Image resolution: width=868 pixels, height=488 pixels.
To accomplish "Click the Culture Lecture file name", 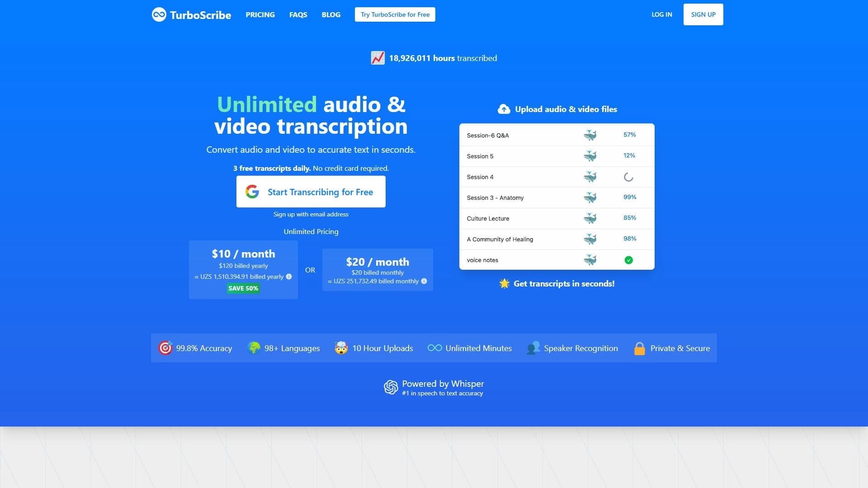I will tap(488, 219).
